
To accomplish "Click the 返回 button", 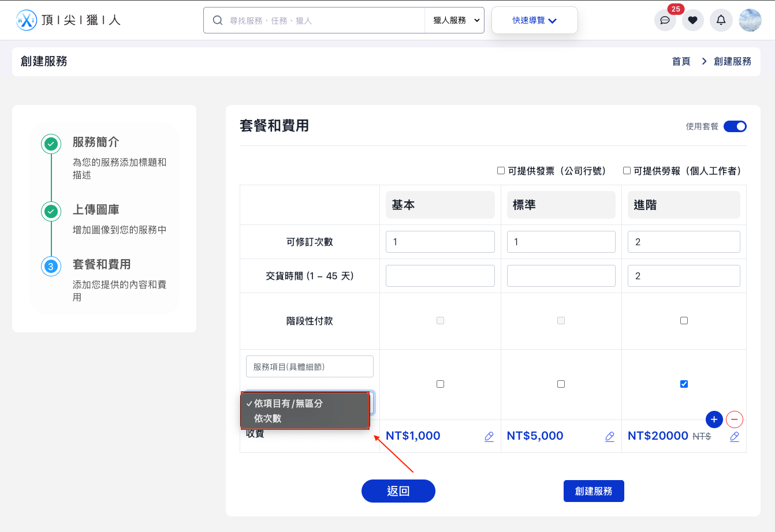I will coord(398,491).
